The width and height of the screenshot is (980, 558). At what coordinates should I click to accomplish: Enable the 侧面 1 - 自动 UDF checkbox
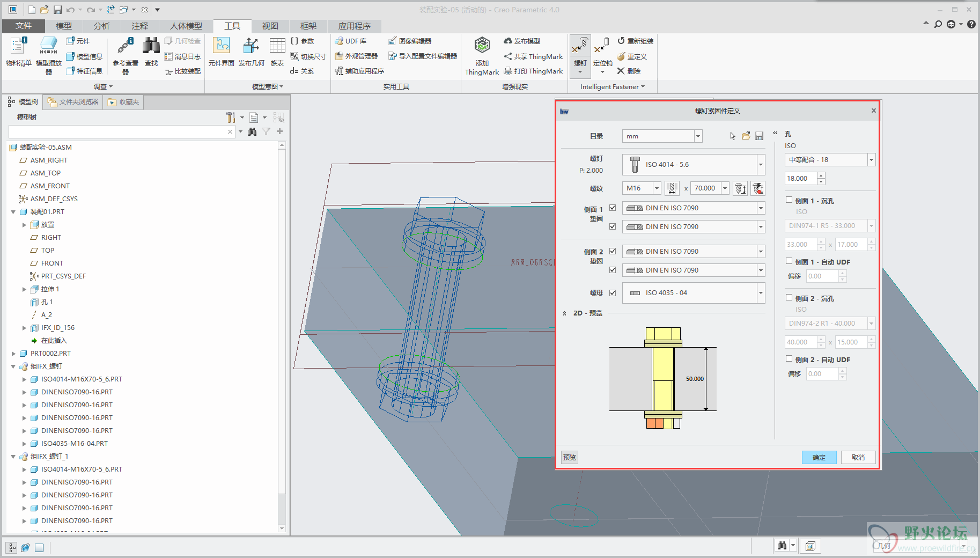click(x=789, y=261)
